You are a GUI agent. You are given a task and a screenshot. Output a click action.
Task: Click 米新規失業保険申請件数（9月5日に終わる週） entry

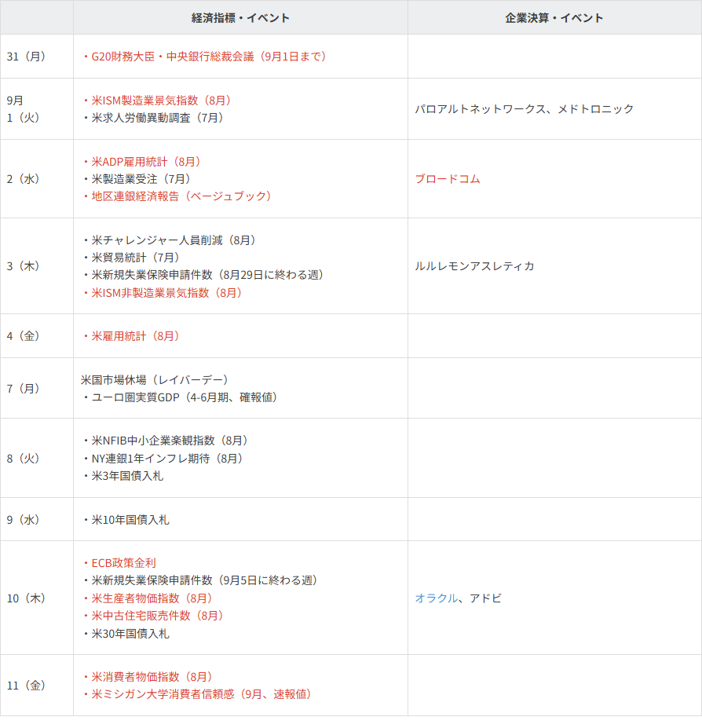click(x=200, y=580)
